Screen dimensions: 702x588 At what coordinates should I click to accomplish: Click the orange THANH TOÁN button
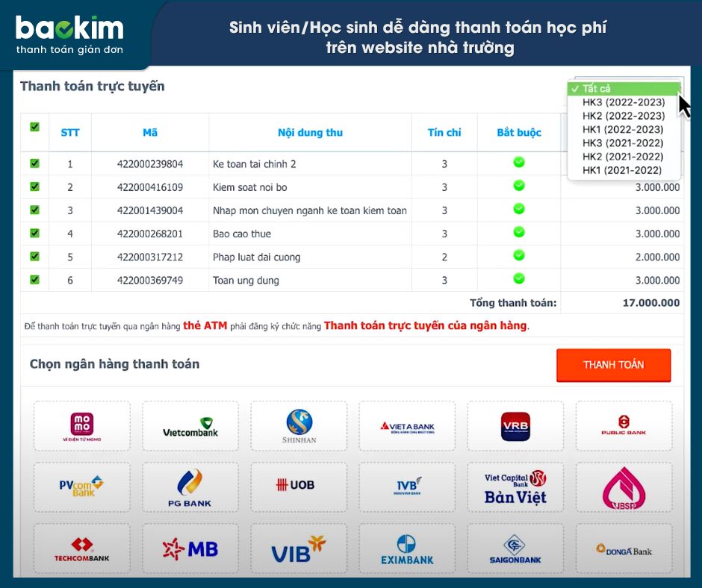point(613,365)
